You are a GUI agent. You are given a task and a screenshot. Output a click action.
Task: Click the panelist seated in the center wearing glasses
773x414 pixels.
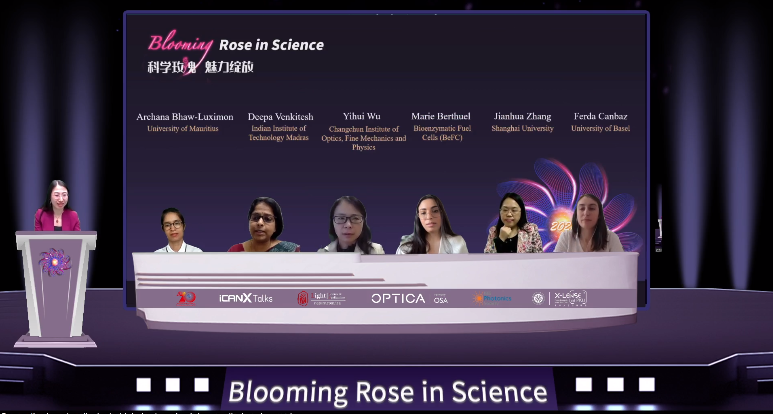[351, 226]
